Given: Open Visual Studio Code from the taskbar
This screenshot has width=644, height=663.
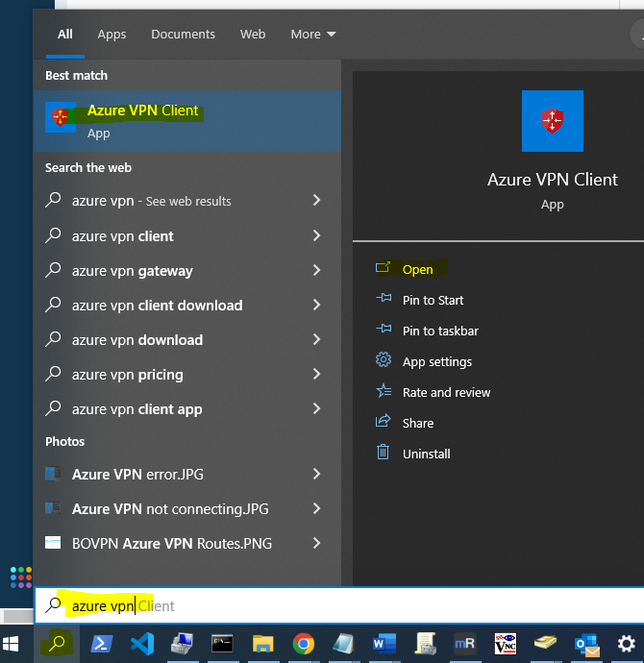Looking at the screenshot, I should pos(142,644).
